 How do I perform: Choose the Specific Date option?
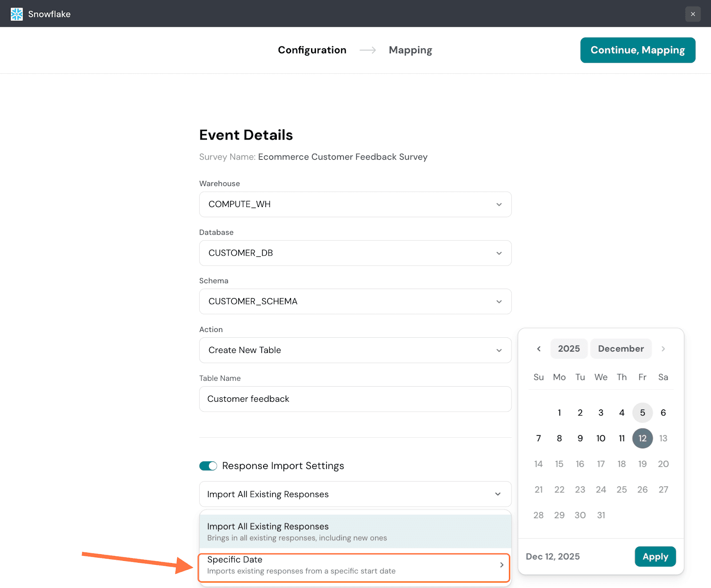coord(347,565)
